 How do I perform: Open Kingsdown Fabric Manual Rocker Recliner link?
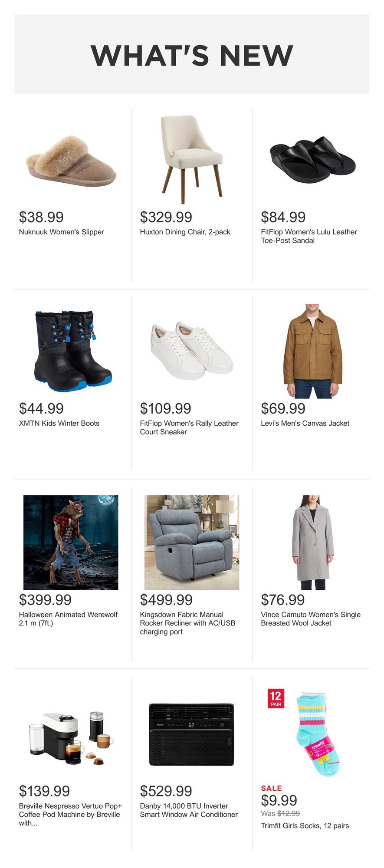(x=187, y=623)
